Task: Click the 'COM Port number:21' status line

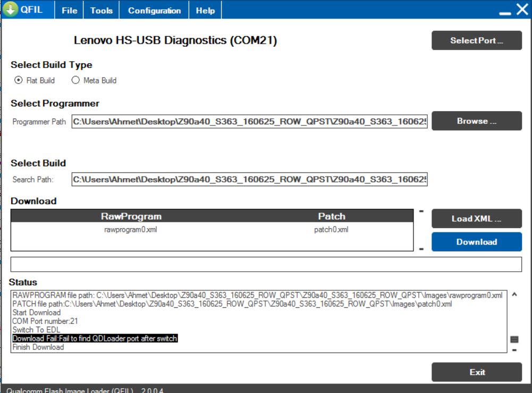Action: [x=45, y=321]
